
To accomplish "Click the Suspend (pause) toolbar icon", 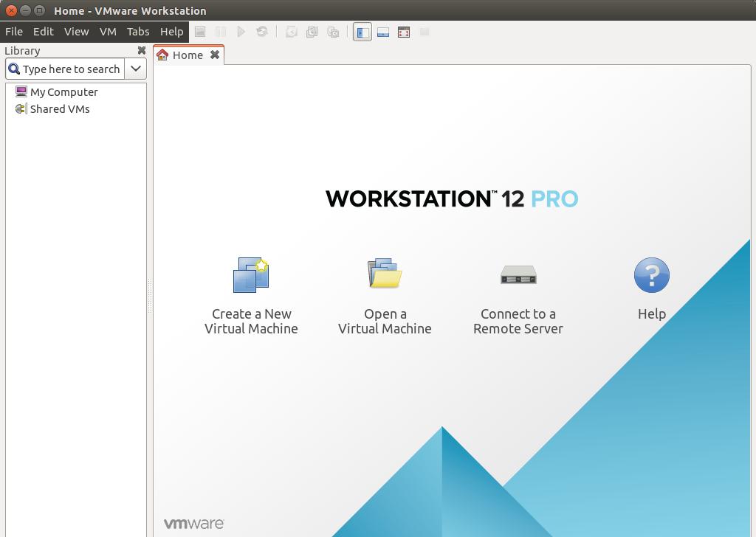I will pyautogui.click(x=221, y=32).
